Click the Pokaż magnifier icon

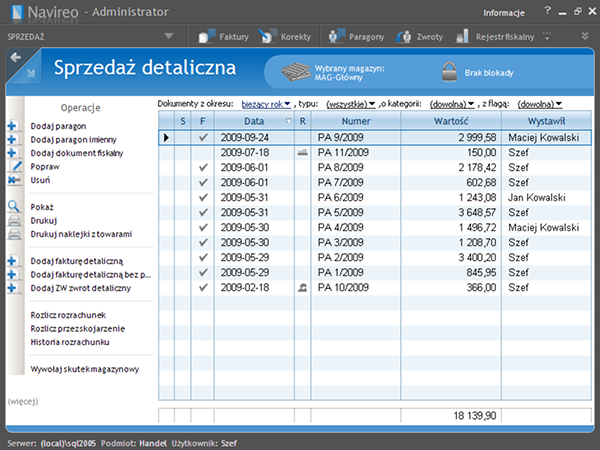coord(13,206)
